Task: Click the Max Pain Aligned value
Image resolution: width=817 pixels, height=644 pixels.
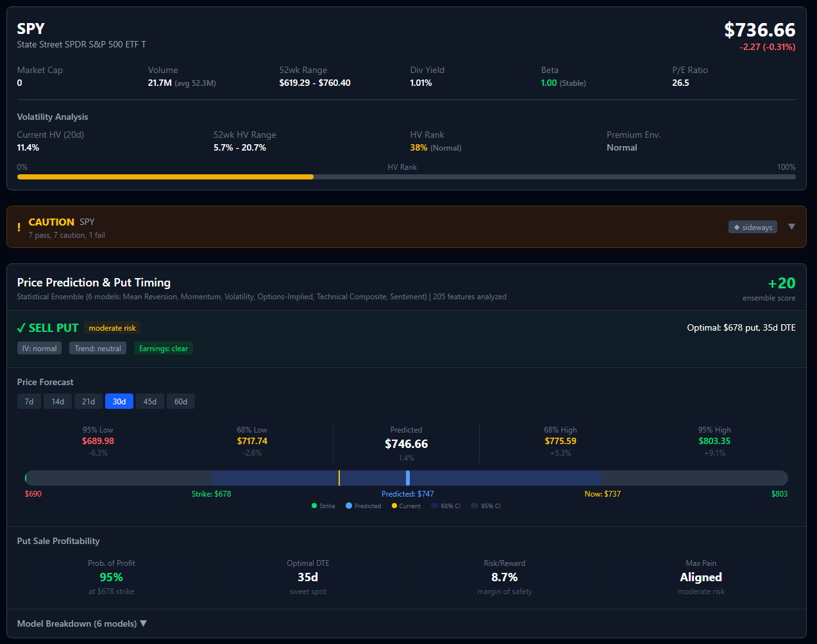Action: click(701, 577)
